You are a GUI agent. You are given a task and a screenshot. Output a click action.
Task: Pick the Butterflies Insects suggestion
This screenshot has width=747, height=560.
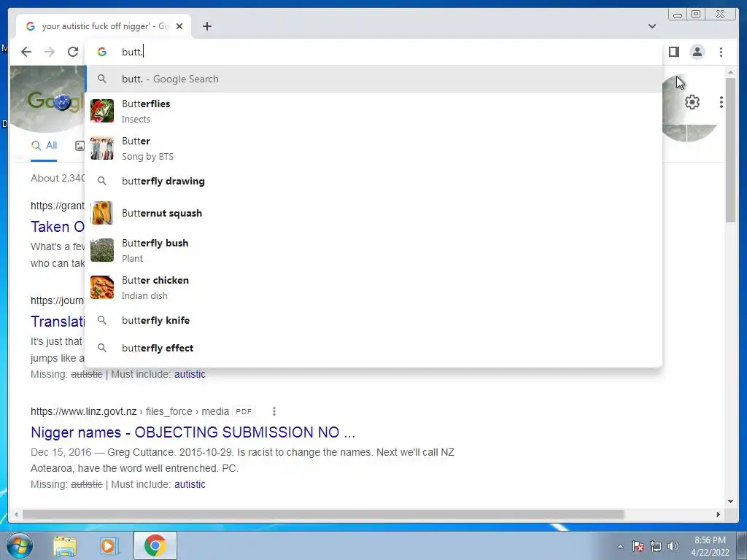point(373,111)
